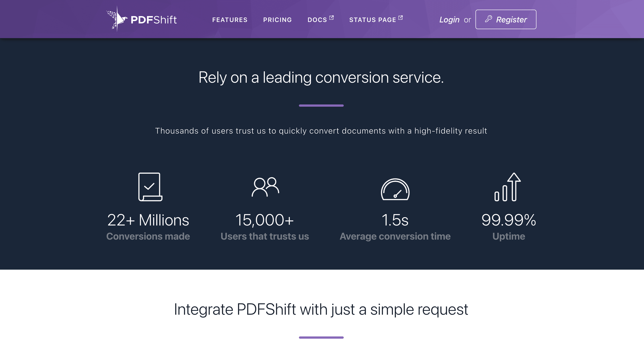Click the bar chart uptime arrow icon
Image resolution: width=644 pixels, height=351 pixels.
(508, 187)
